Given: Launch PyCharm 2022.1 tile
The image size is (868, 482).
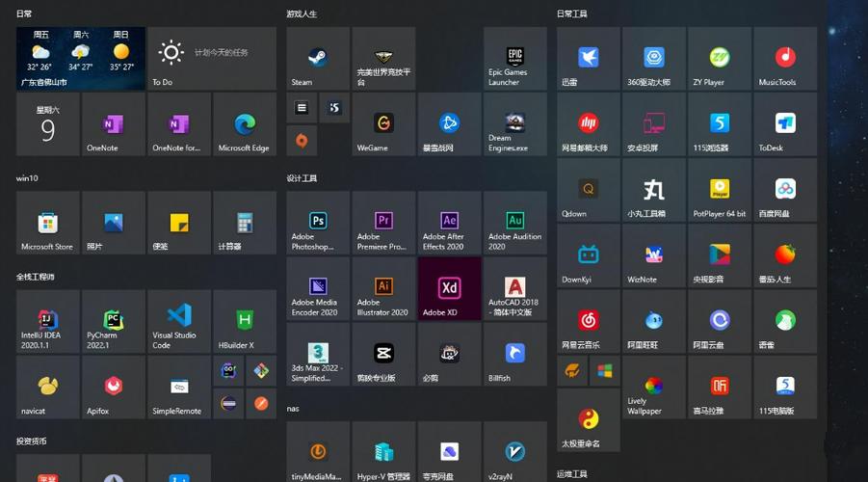Looking at the screenshot, I should (114, 321).
